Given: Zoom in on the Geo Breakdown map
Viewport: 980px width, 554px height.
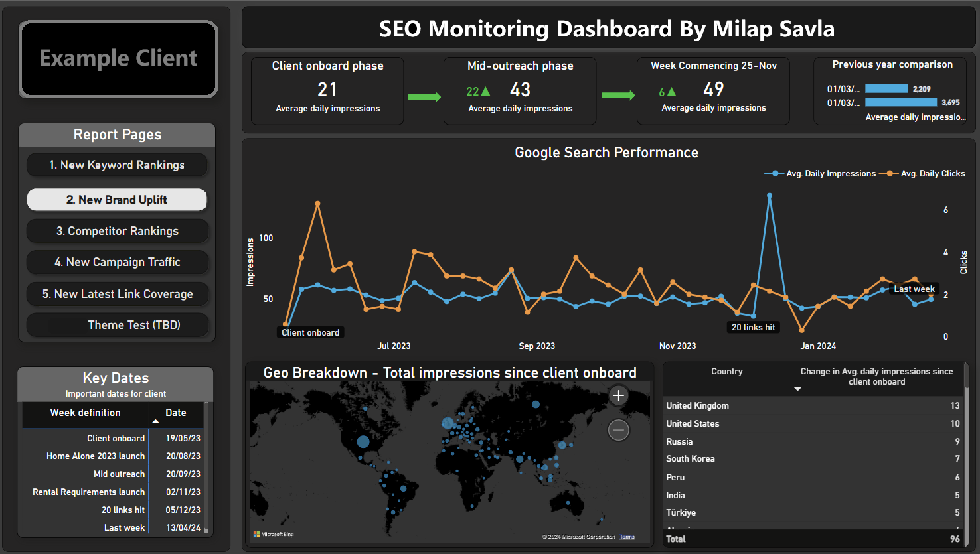Looking at the screenshot, I should click(x=618, y=396).
